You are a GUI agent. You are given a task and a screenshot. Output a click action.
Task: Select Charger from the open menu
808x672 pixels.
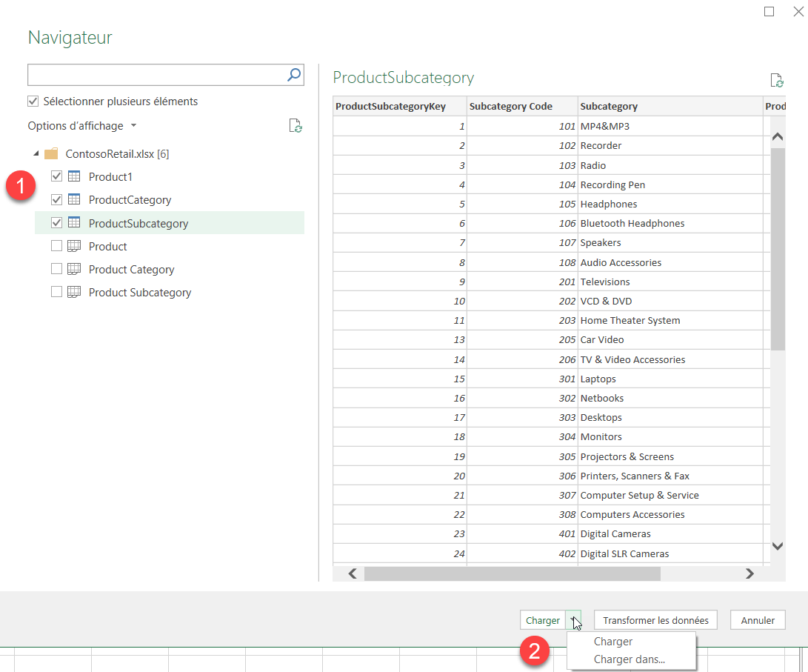coord(613,640)
